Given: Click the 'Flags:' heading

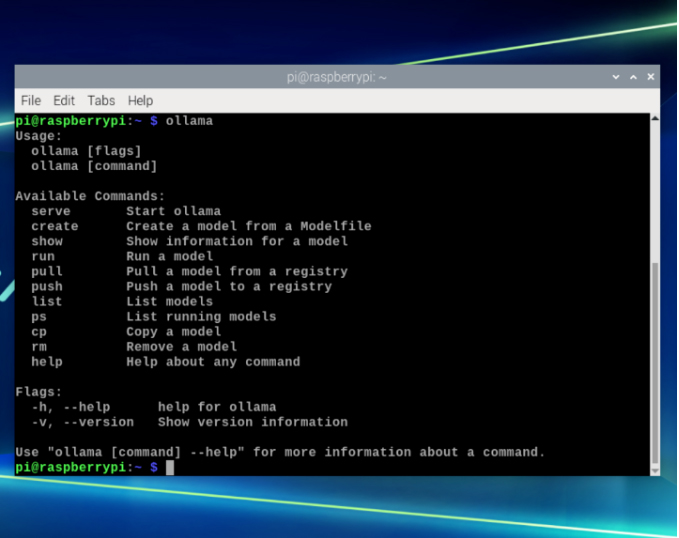Looking at the screenshot, I should pyautogui.click(x=39, y=392).
